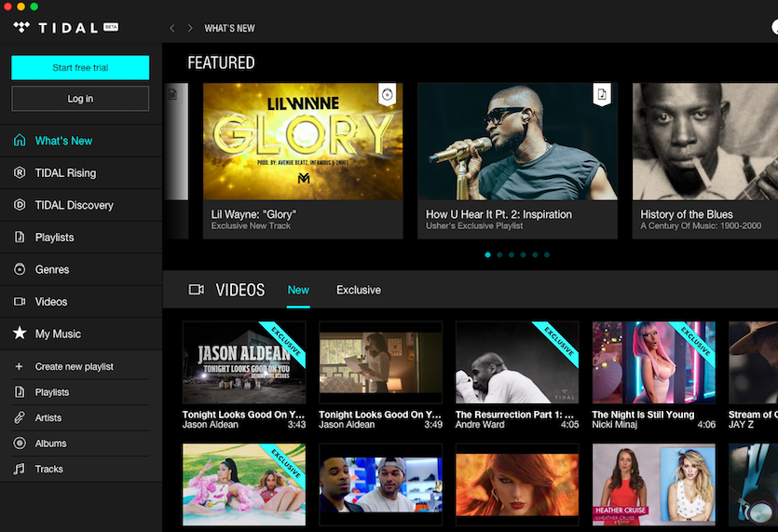Open the Usher How U Hear It image
778x532 pixels.
pyautogui.click(x=517, y=142)
